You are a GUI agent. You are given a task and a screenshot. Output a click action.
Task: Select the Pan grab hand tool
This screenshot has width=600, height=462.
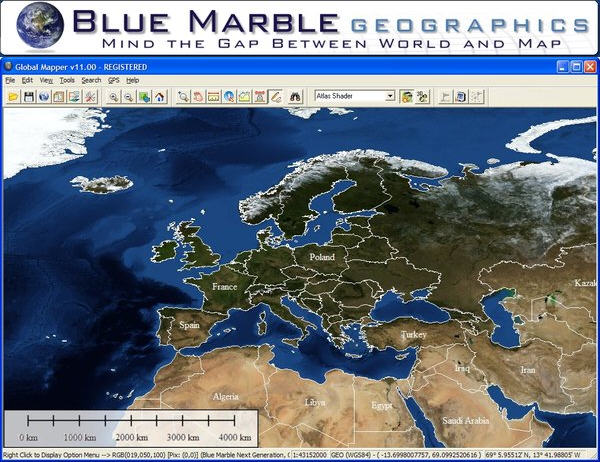(x=199, y=96)
